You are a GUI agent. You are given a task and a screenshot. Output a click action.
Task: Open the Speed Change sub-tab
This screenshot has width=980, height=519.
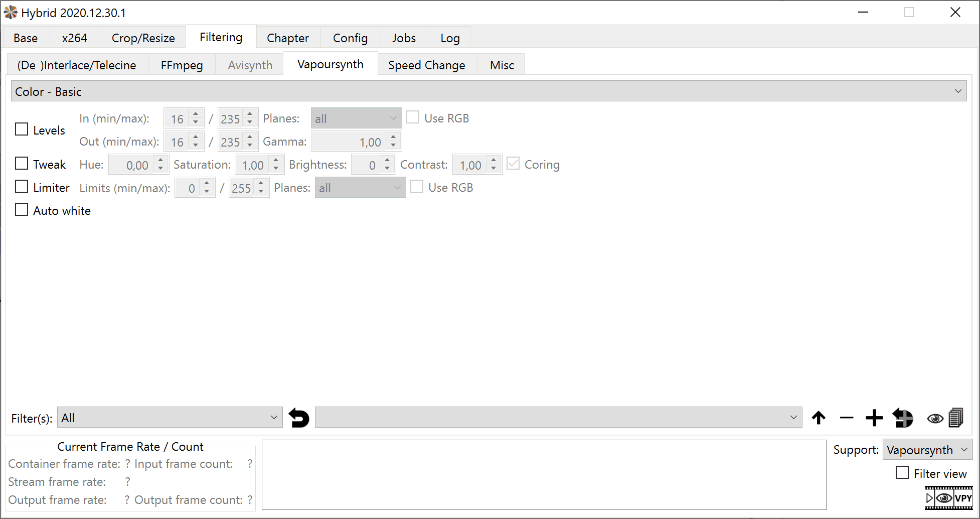pos(426,65)
